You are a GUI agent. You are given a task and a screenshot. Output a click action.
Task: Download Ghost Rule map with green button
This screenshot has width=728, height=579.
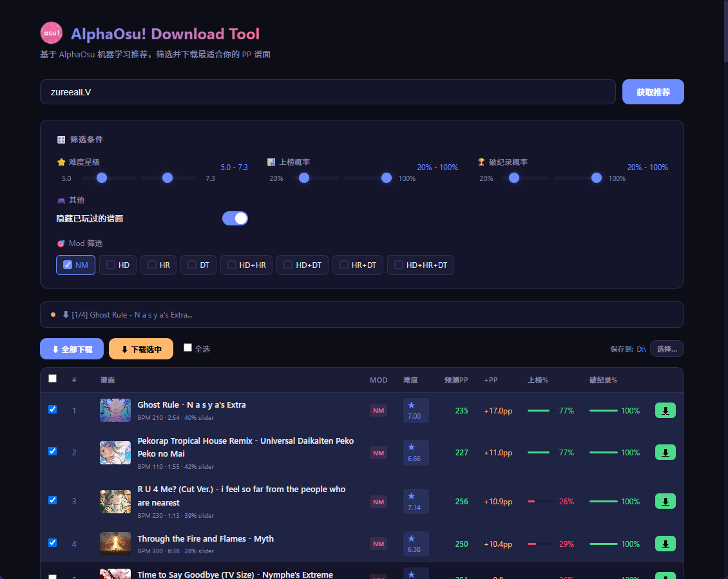(x=665, y=410)
